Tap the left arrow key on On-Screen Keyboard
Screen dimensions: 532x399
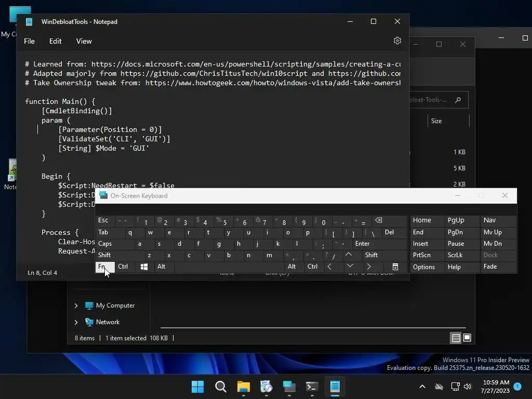coord(329,267)
